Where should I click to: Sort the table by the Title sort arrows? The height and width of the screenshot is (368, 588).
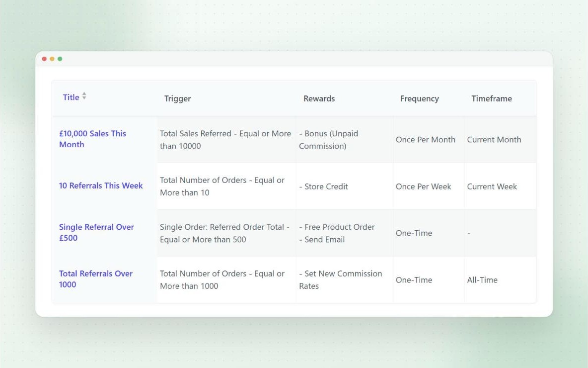coord(84,96)
